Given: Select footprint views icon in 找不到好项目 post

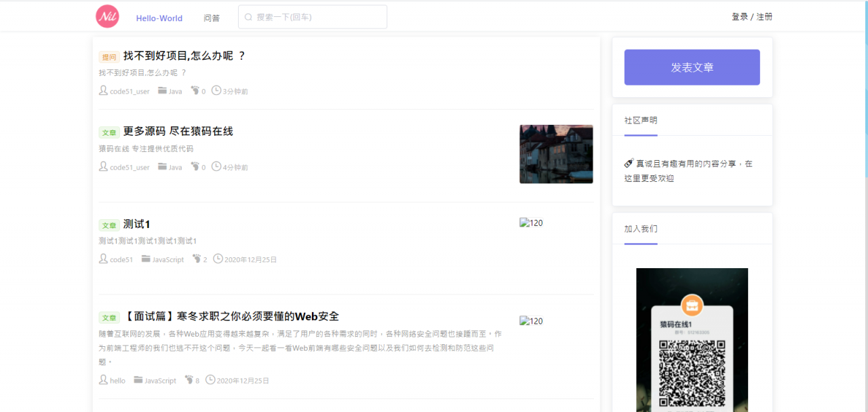Looking at the screenshot, I should click(x=195, y=90).
